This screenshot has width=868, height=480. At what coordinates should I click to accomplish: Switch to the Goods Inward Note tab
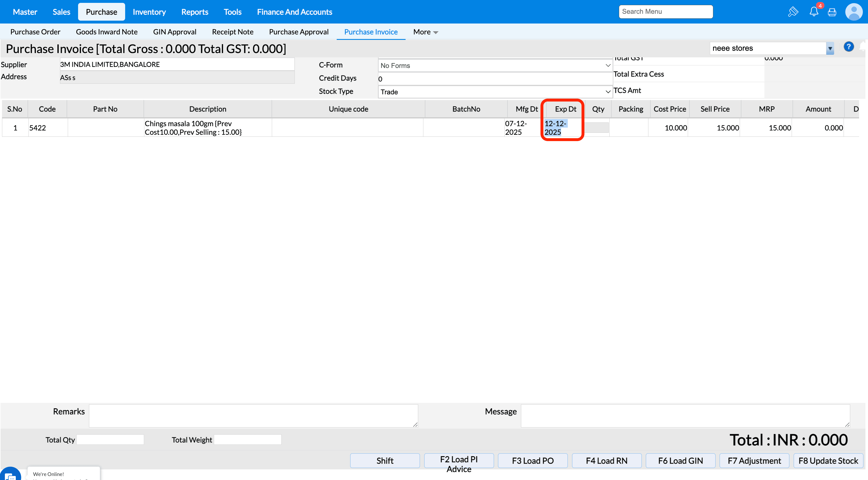[x=106, y=32]
